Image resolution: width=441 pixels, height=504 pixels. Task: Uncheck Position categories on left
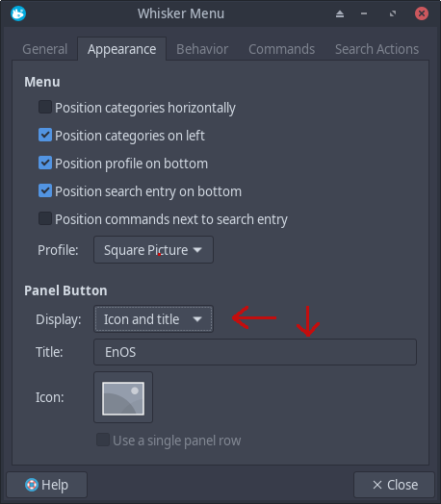click(x=45, y=135)
